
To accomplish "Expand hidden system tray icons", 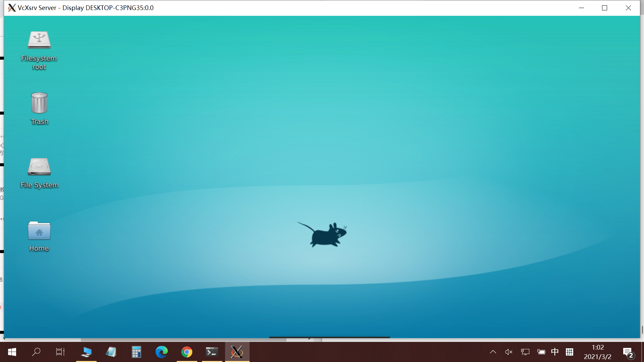I will (x=493, y=352).
